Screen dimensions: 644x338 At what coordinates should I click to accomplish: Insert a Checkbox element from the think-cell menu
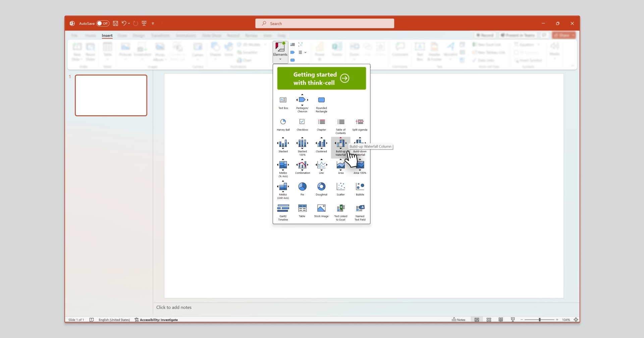coord(302,124)
